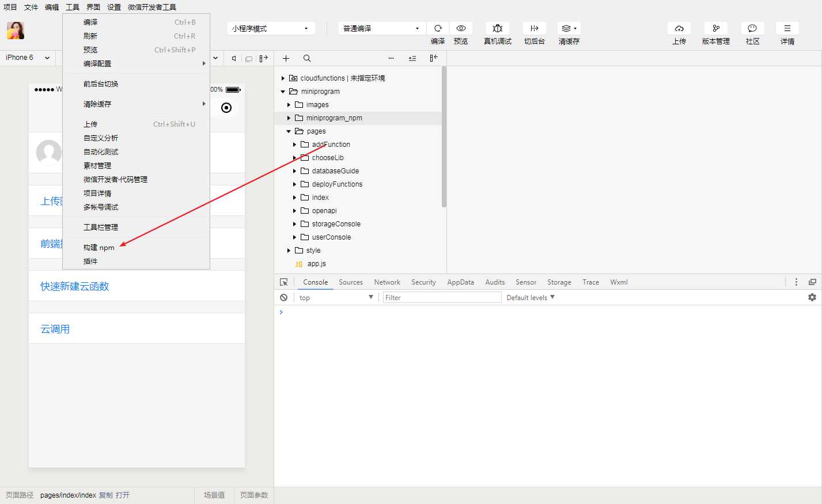The height and width of the screenshot is (504, 822).
Task: Open remote debugging bug icon
Action: tap(498, 28)
